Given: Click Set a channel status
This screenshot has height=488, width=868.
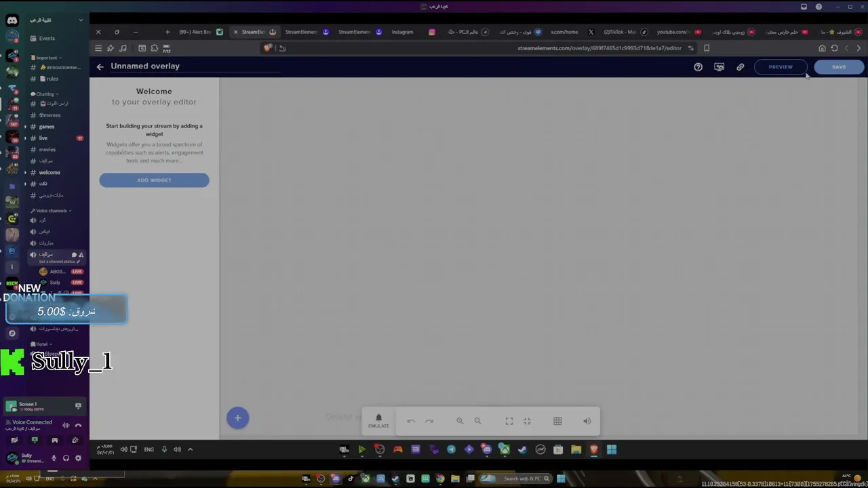Looking at the screenshot, I should [58, 262].
